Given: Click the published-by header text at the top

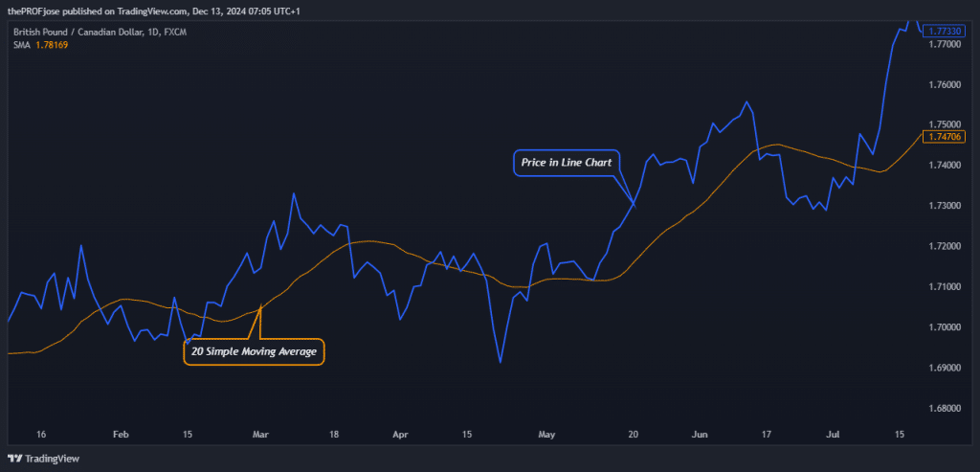Looking at the screenshot, I should tap(154, 11).
